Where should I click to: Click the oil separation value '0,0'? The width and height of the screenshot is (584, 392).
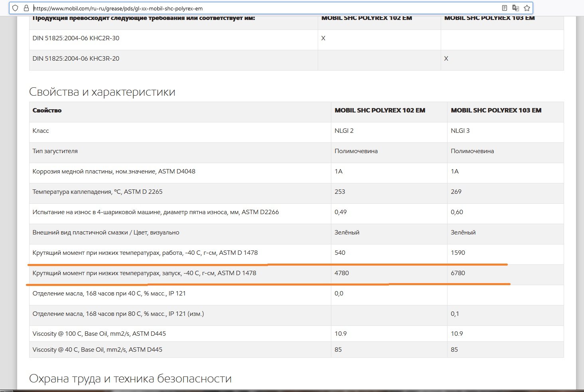339,294
